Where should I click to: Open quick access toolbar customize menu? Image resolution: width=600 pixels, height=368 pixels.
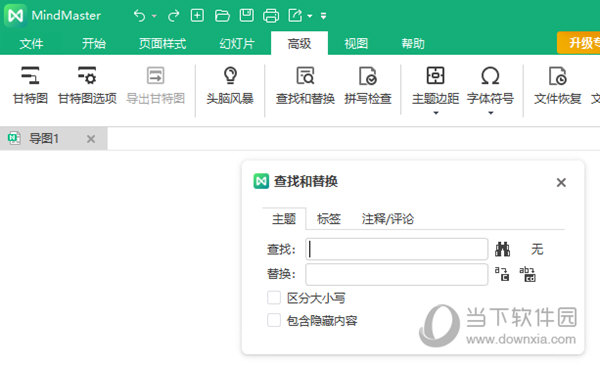tap(323, 16)
